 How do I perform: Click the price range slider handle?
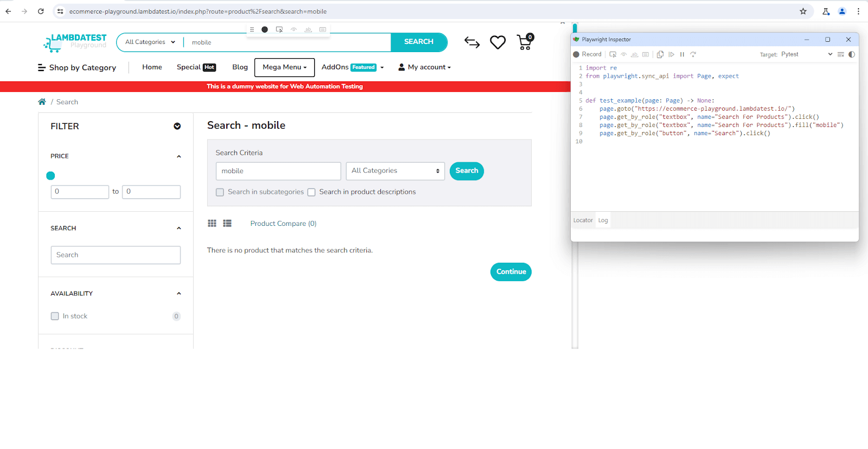(x=50, y=175)
